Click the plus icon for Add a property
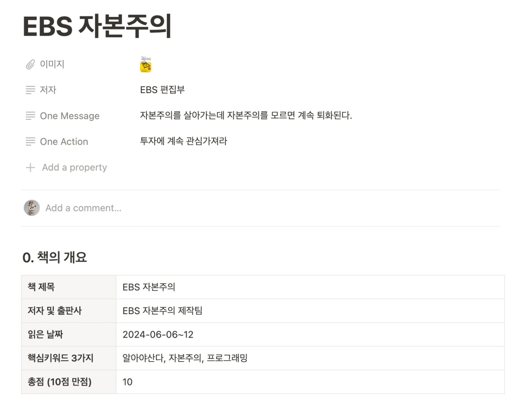The width and height of the screenshot is (532, 415). (30, 168)
